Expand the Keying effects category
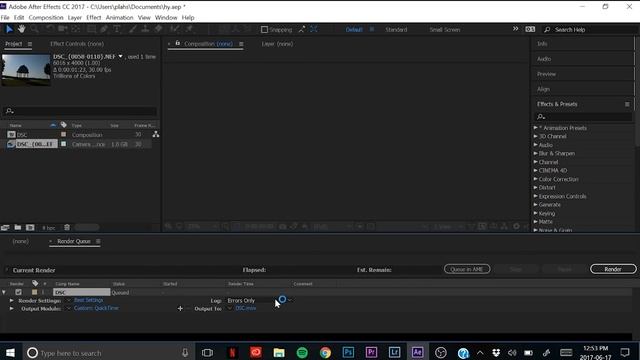The width and height of the screenshot is (640, 360). (x=536, y=213)
